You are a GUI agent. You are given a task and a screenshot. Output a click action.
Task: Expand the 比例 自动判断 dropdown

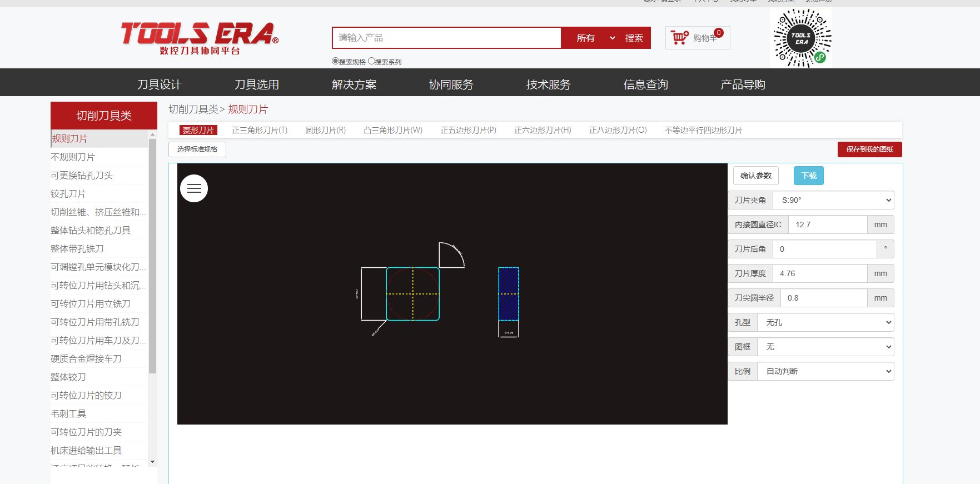(825, 371)
